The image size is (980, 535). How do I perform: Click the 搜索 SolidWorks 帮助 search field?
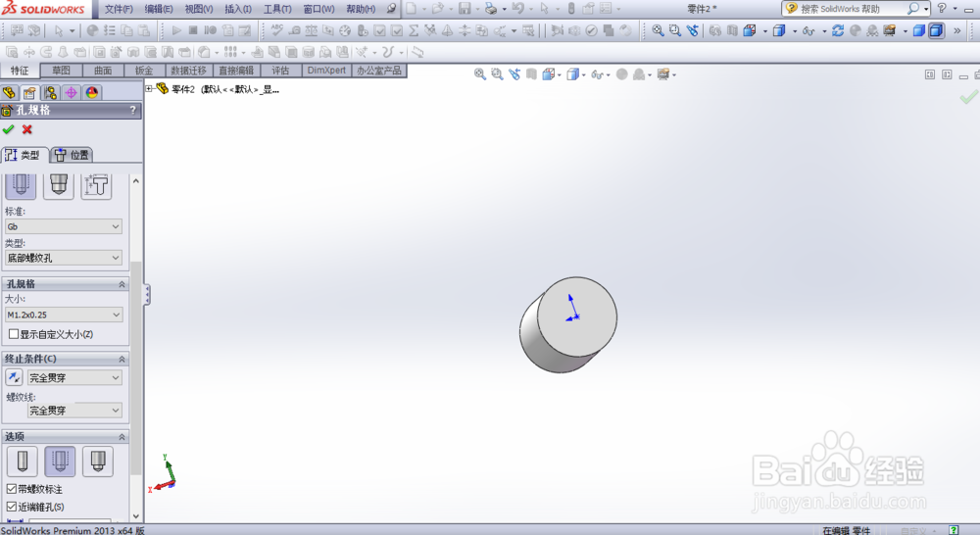[855, 9]
